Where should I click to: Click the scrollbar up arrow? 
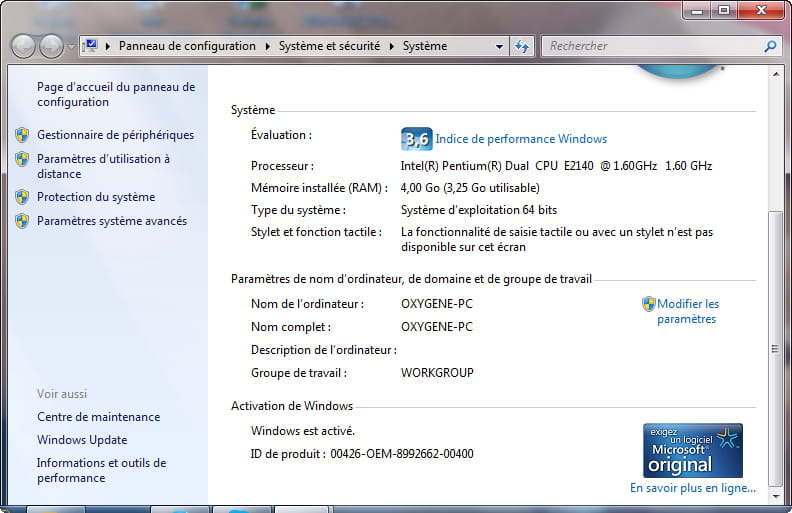775,75
